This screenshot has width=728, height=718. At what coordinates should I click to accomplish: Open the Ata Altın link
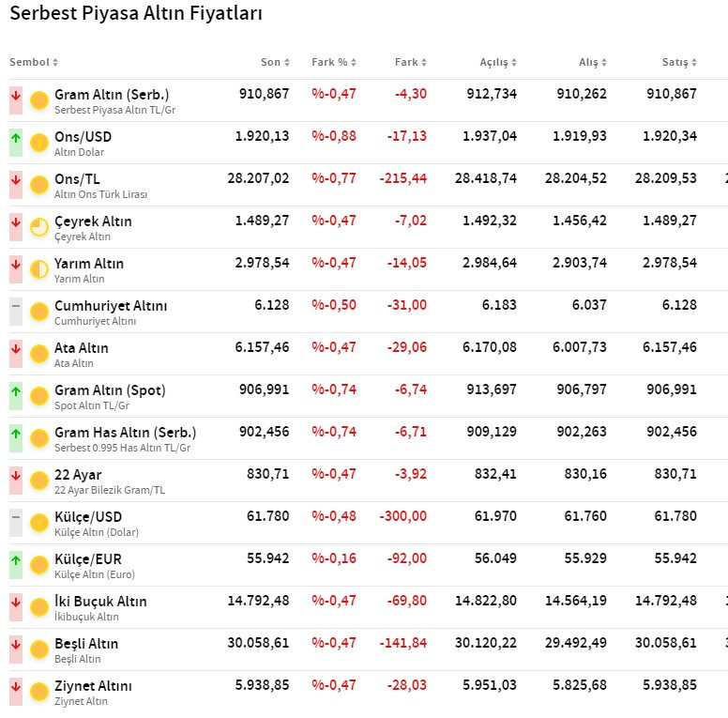(82, 348)
